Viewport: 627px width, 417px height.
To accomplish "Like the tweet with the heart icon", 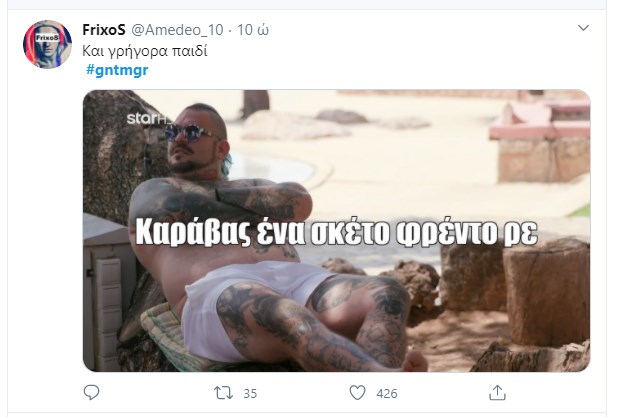I will pos(357,393).
